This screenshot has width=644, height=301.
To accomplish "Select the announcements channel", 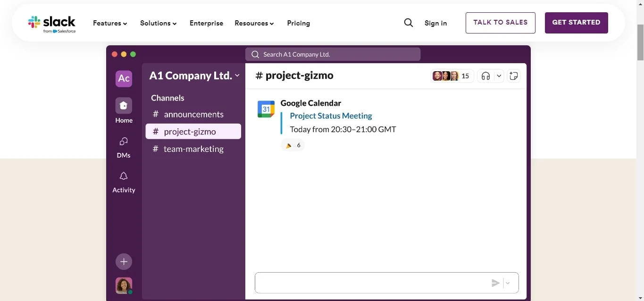I will (193, 114).
